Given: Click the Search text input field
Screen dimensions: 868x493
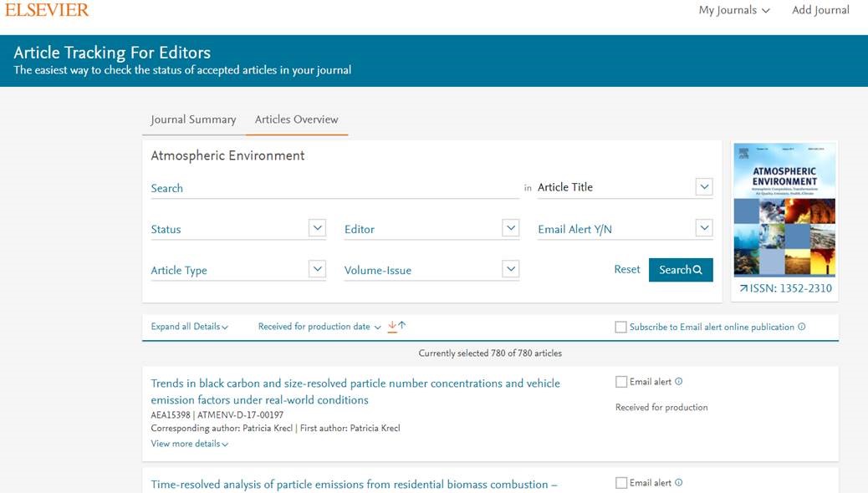Looking at the screenshot, I should pos(334,188).
